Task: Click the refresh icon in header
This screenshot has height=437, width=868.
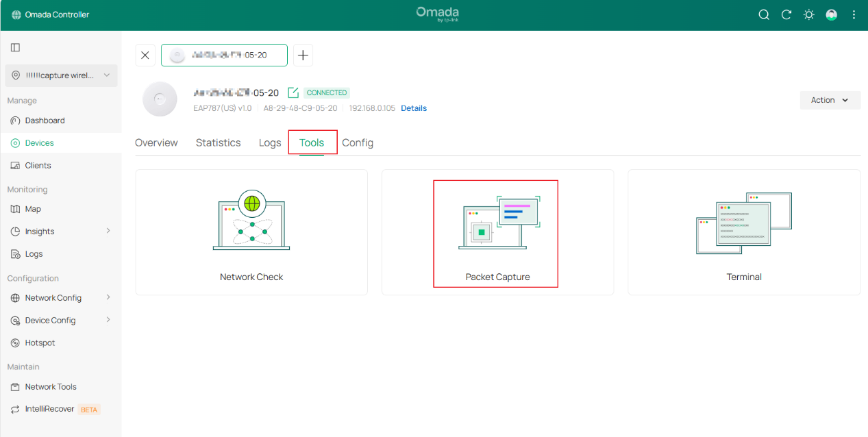Action: [x=786, y=14]
